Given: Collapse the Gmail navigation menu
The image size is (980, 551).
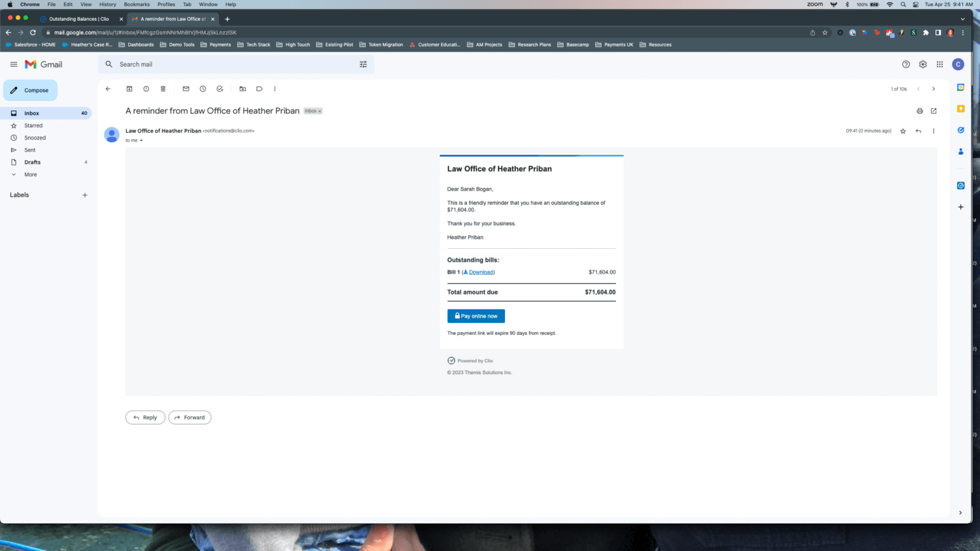Looking at the screenshot, I should pos(13,64).
